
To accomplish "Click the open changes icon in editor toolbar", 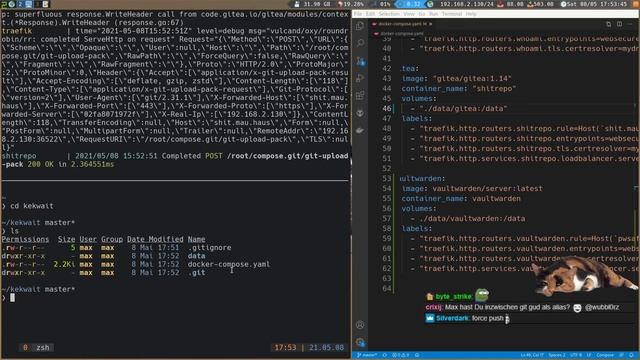I will tap(609, 24).
